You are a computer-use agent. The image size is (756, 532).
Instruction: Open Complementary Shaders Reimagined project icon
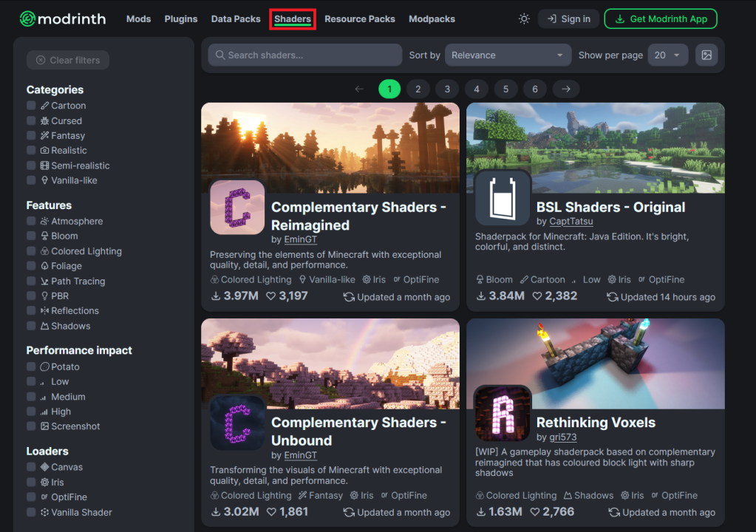tap(237, 208)
